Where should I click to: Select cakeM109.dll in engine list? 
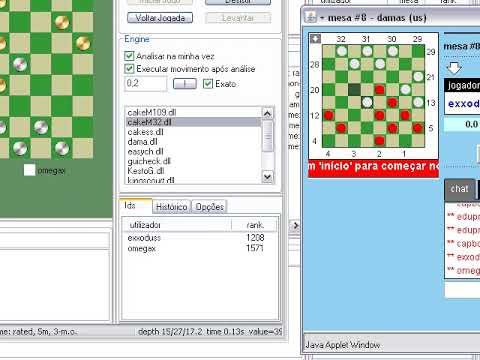pos(193,112)
